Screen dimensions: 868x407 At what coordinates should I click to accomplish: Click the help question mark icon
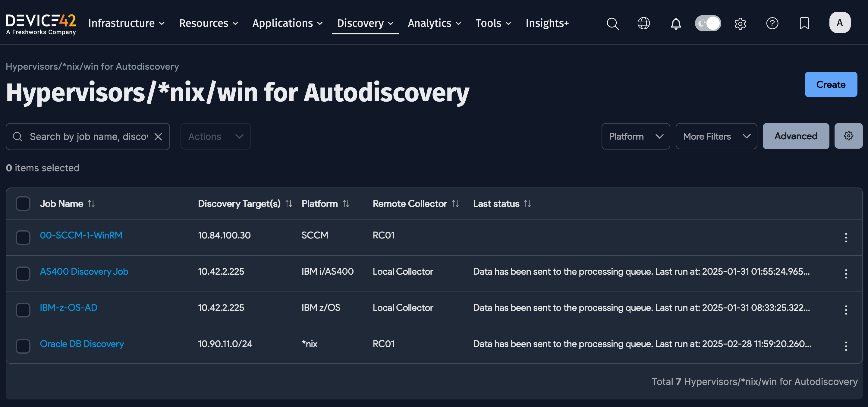(772, 23)
